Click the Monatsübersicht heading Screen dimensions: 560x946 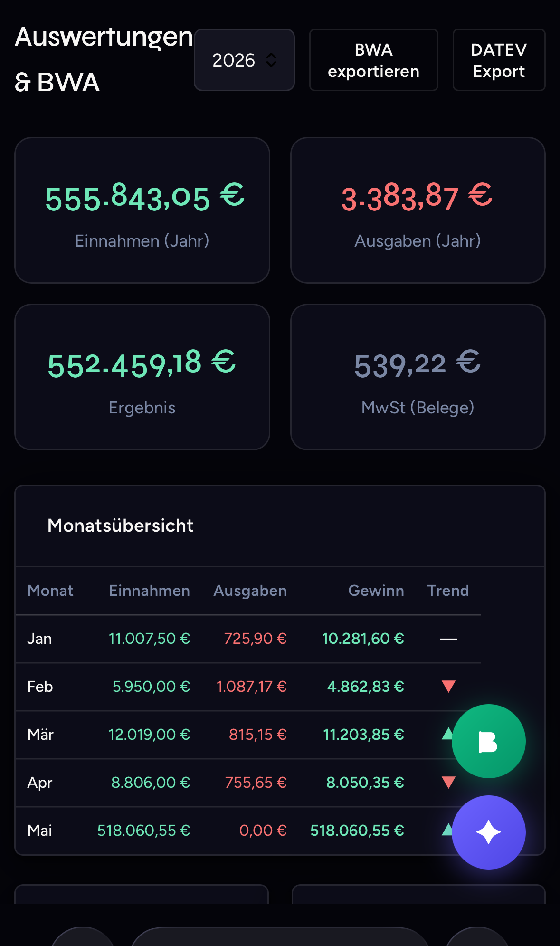tap(121, 526)
